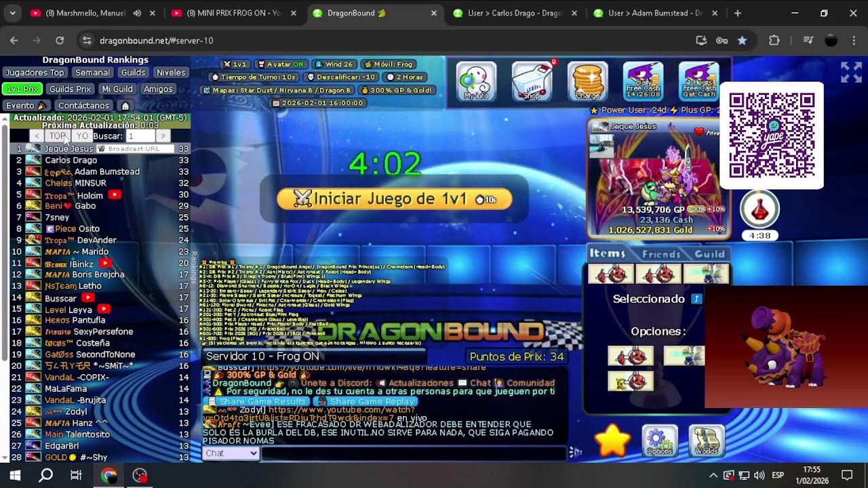Image resolution: width=868 pixels, height=488 pixels.
Task: Switch to the Items tab
Action: pos(608,253)
